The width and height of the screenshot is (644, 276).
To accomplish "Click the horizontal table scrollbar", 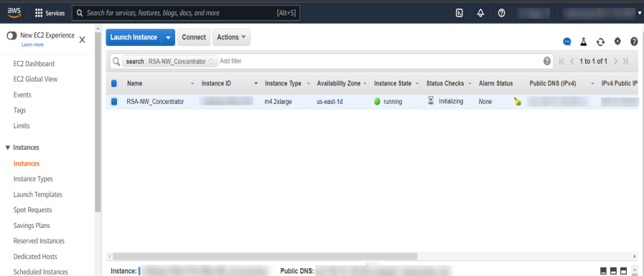I will (x=265, y=257).
